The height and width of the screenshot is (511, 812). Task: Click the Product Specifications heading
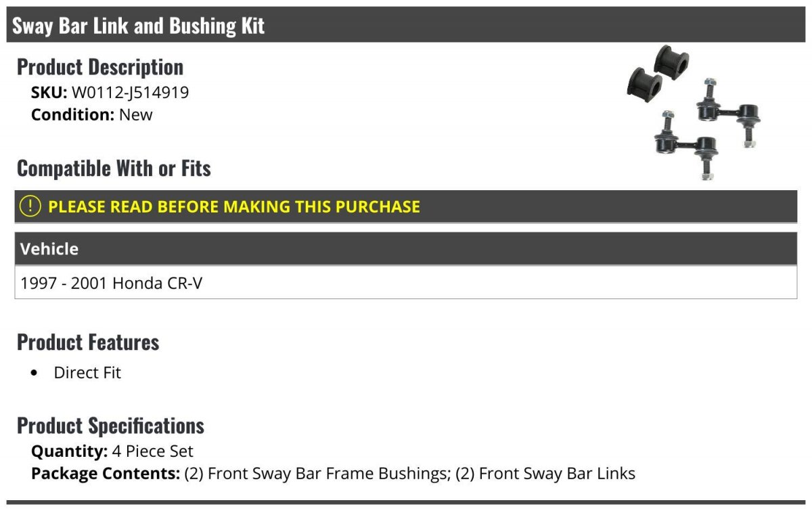pos(110,425)
